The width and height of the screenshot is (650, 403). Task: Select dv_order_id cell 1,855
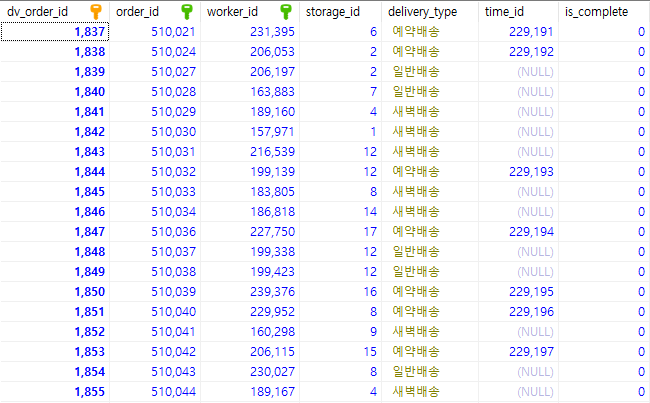click(x=55, y=392)
